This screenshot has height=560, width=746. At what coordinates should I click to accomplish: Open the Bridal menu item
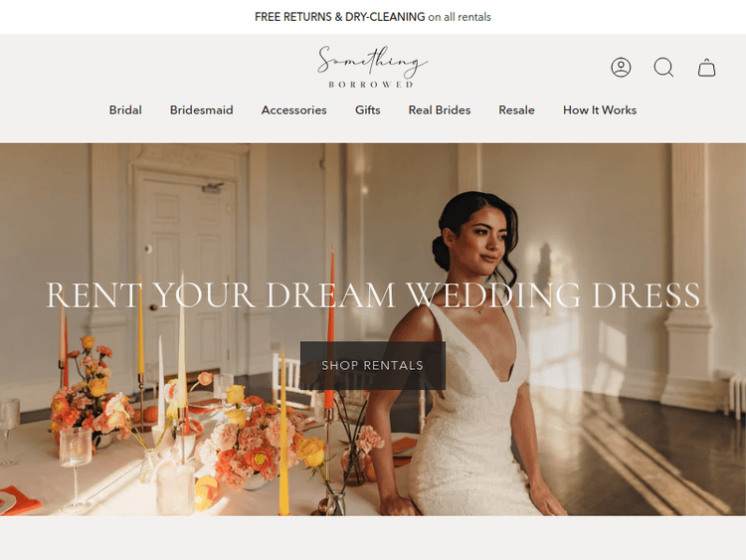125,110
